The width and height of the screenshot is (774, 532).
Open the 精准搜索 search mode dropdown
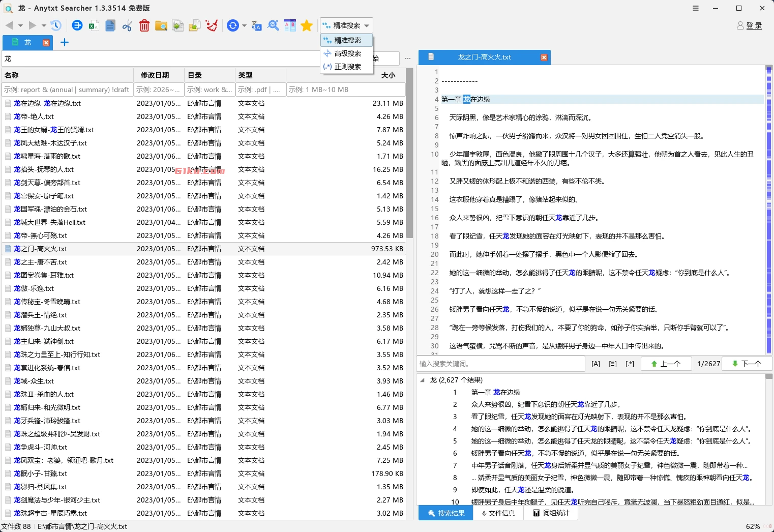[x=346, y=25]
